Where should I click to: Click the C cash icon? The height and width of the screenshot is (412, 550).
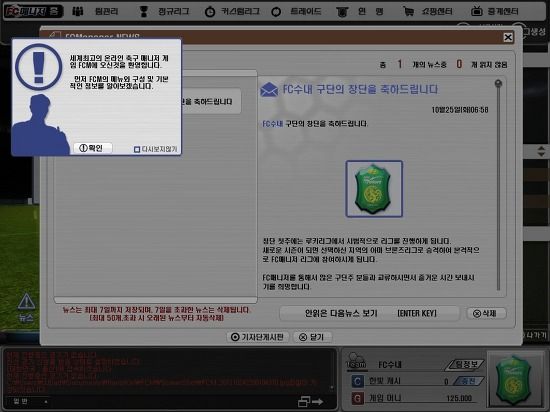(357, 381)
